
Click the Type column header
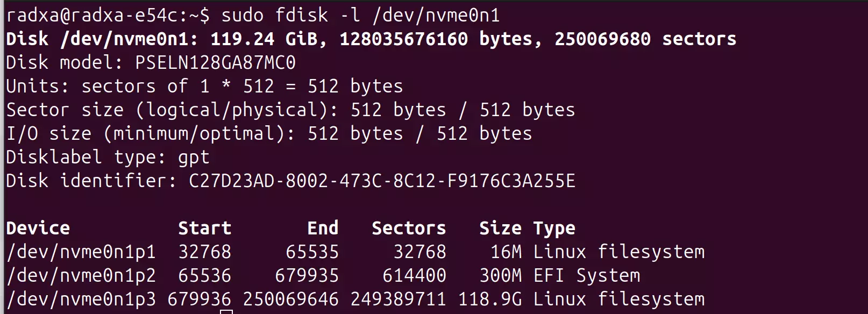click(554, 229)
